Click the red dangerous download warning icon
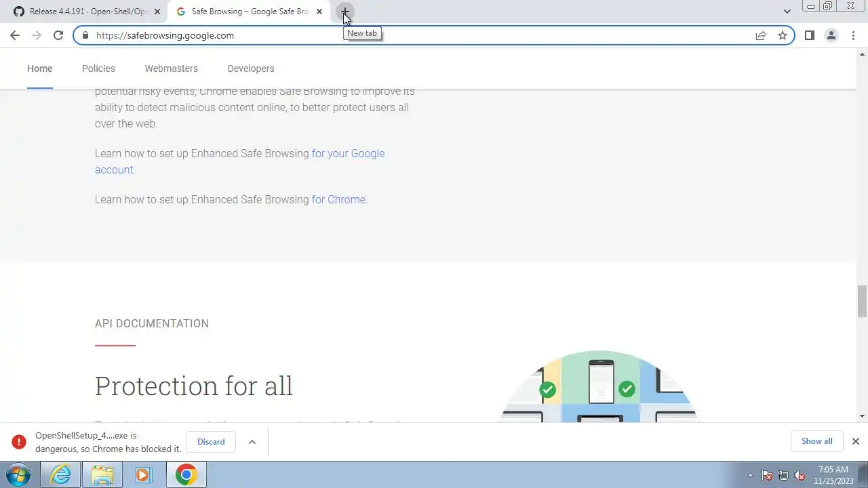Image resolution: width=868 pixels, height=488 pixels. point(18,442)
